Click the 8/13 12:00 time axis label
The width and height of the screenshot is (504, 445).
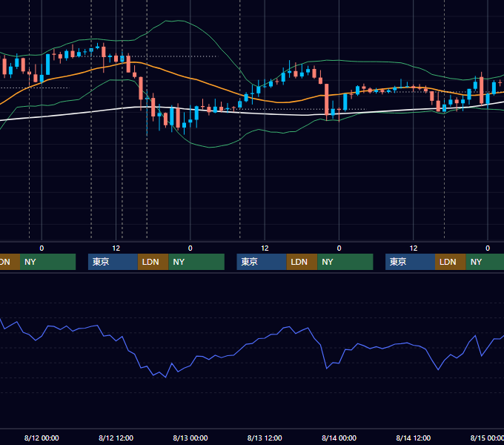pyautogui.click(x=265, y=438)
